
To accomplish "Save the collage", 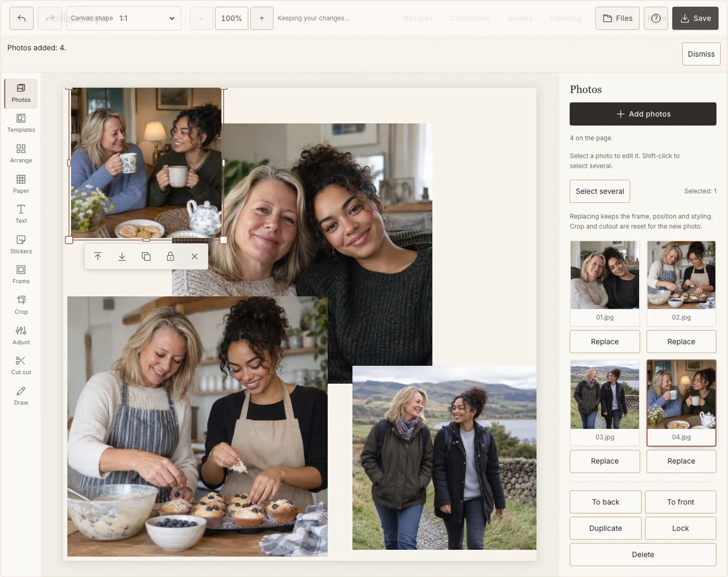I will pos(695,18).
